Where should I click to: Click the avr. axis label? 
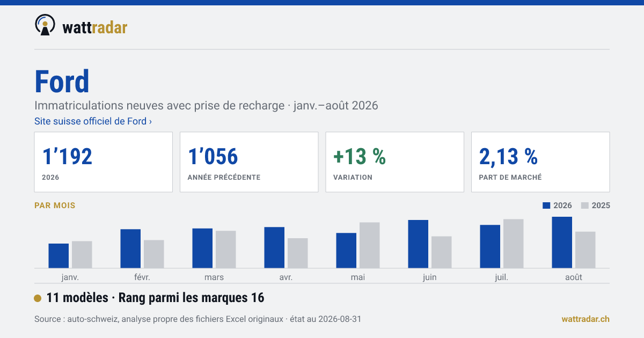point(286,277)
